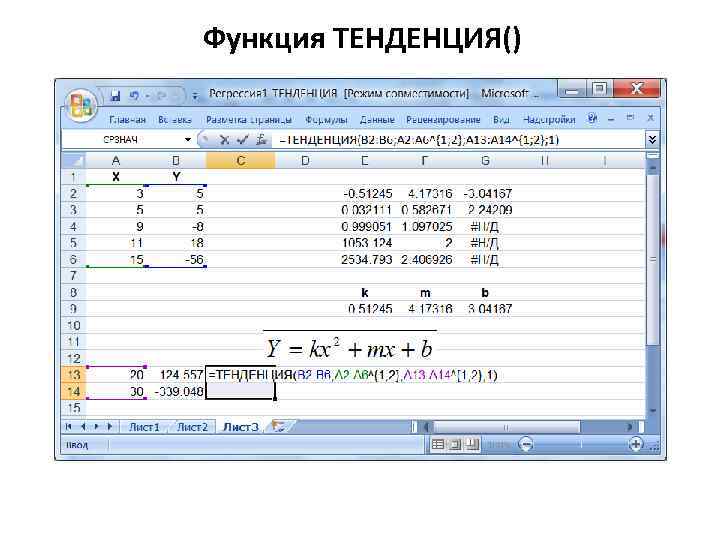Go to last sheet navigation arrow
Screen dimensions: 720x540
point(110,427)
